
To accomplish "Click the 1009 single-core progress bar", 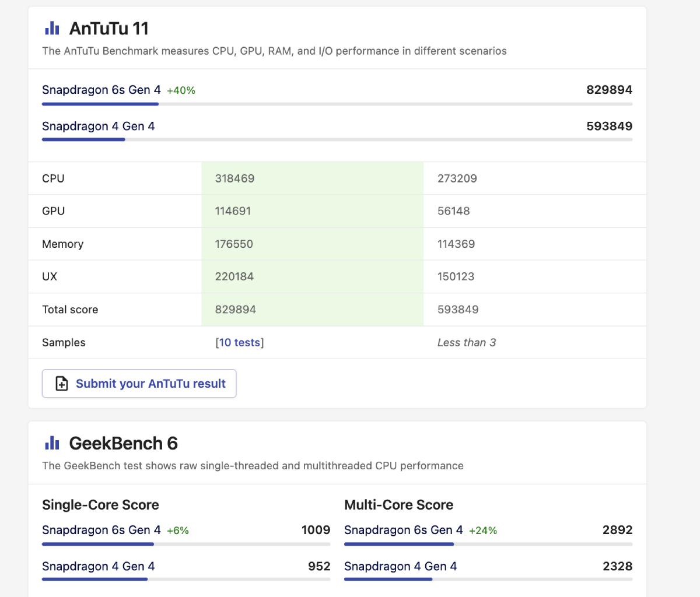I will click(x=186, y=545).
